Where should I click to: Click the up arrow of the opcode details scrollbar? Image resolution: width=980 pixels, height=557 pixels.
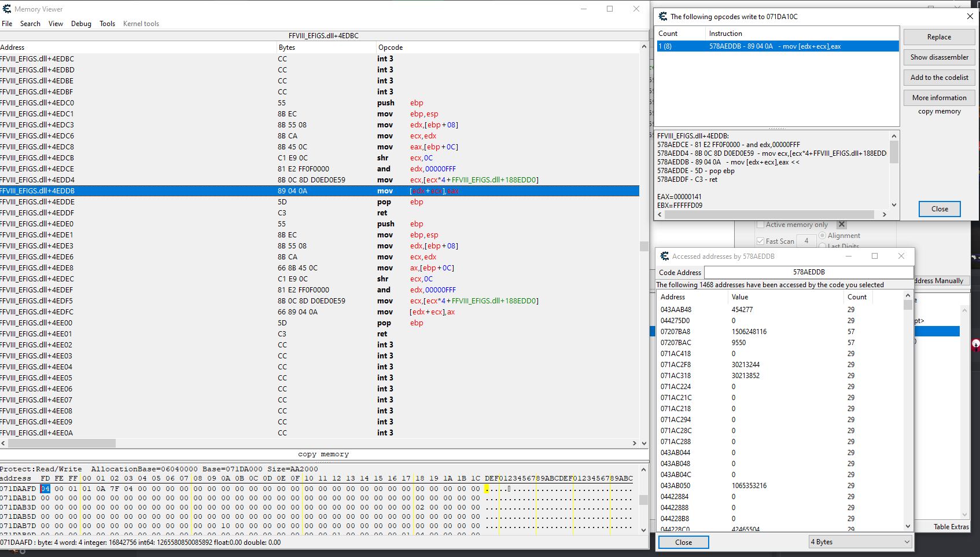(x=894, y=136)
